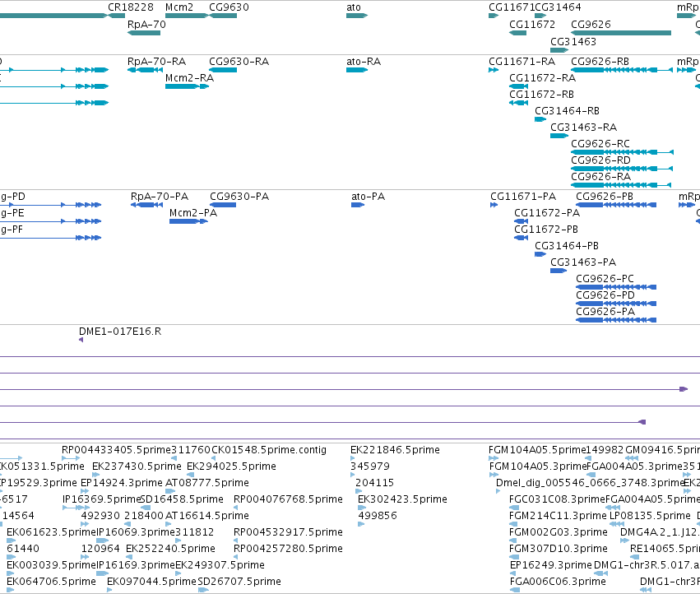Select the RpA-70-PA protein feature
Screen dimensions: 700x594
(x=146, y=205)
